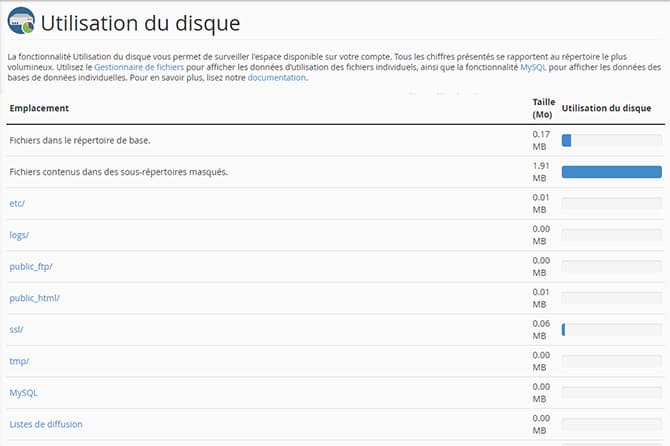Click the Utilisation du disque header icon

click(21, 21)
